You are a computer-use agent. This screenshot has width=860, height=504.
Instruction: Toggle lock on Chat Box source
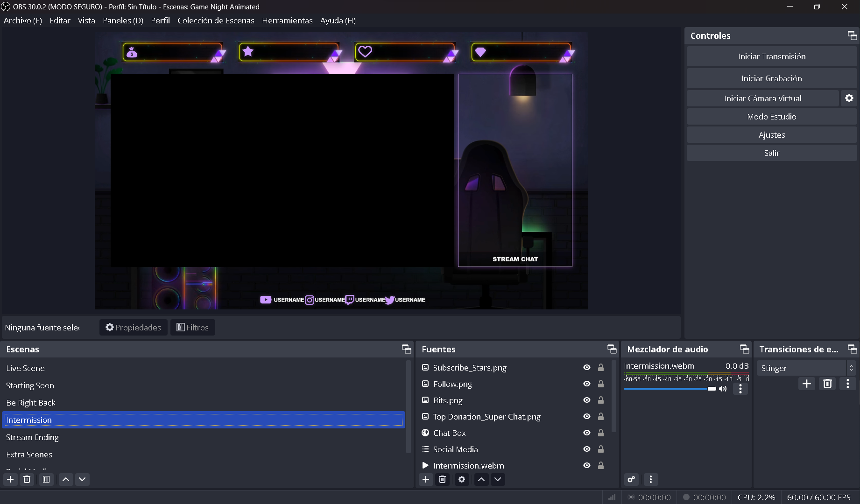click(601, 433)
